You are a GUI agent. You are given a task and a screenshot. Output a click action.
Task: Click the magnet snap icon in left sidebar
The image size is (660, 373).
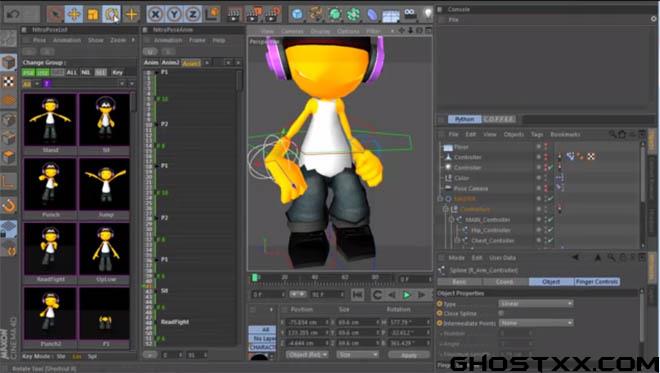9,205
